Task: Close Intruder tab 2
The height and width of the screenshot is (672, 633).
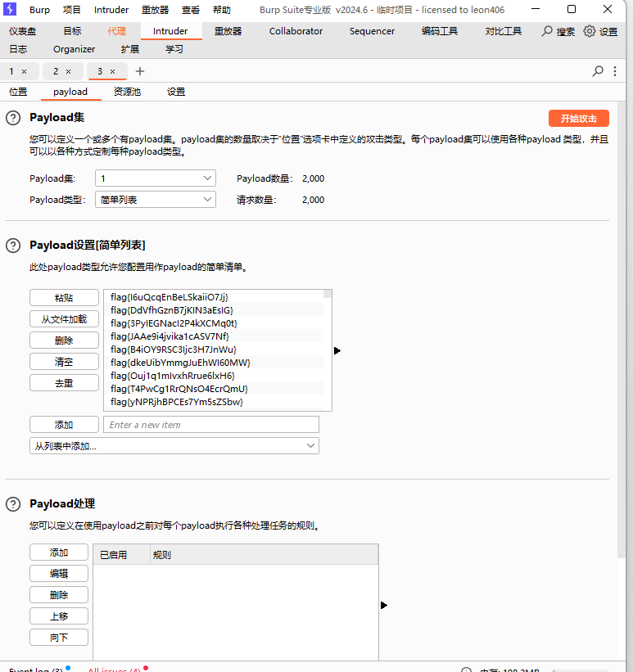Action: click(x=68, y=71)
